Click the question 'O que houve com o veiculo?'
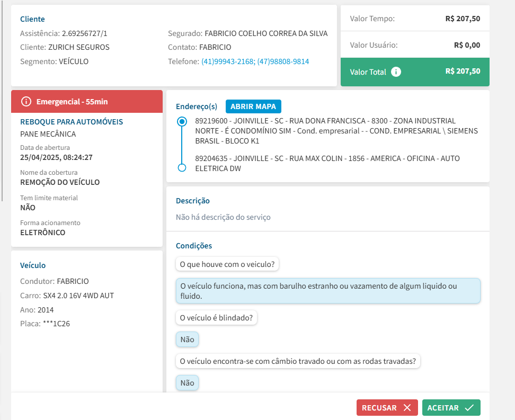Screen dimensions: 515x420 228,264
